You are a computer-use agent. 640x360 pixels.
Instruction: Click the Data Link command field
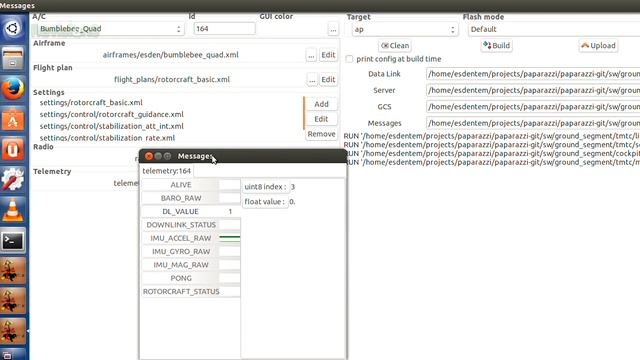point(533,74)
